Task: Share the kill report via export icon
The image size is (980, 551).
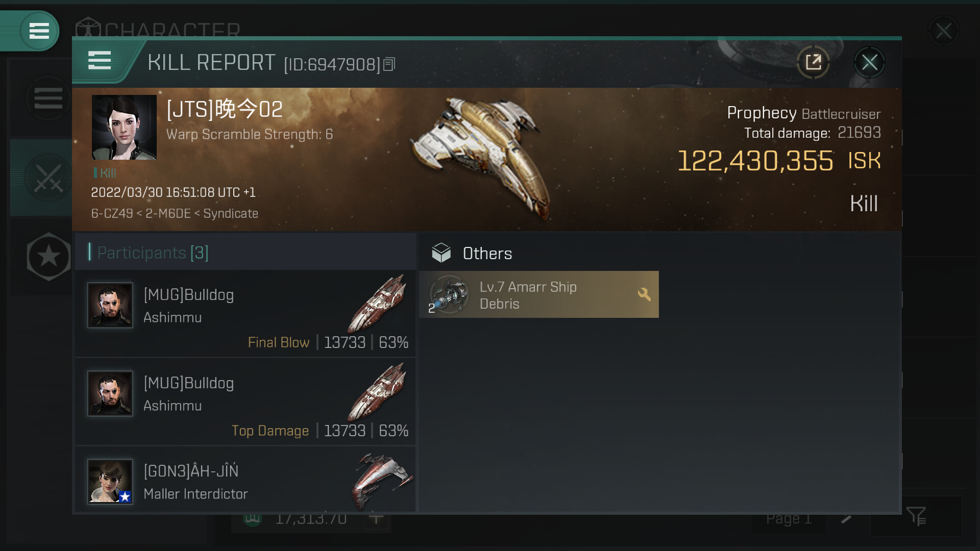Action: click(x=813, y=63)
